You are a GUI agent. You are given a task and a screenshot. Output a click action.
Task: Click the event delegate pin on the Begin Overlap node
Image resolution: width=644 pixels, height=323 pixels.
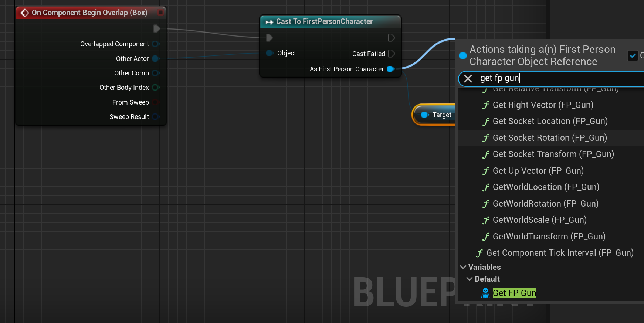pyautogui.click(x=160, y=13)
